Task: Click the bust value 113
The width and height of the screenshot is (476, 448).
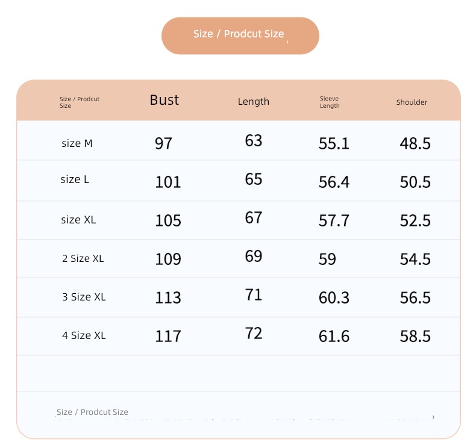Action: point(168,297)
